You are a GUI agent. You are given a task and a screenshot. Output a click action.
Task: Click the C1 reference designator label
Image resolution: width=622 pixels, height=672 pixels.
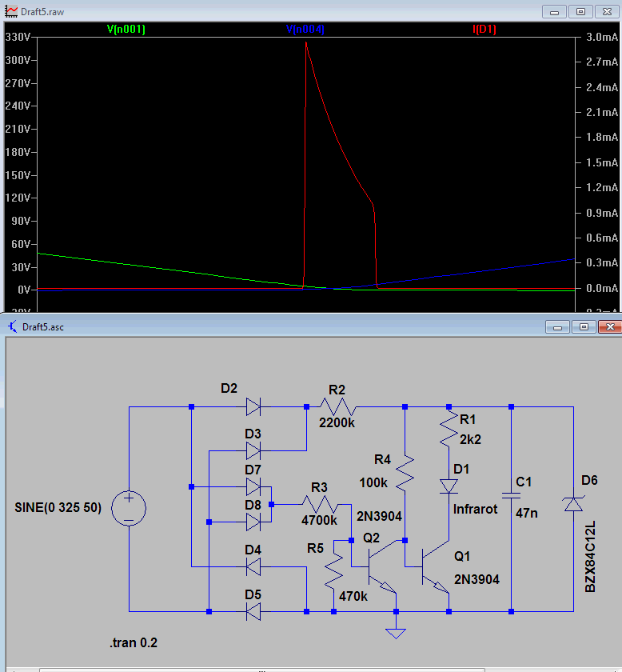click(x=524, y=482)
